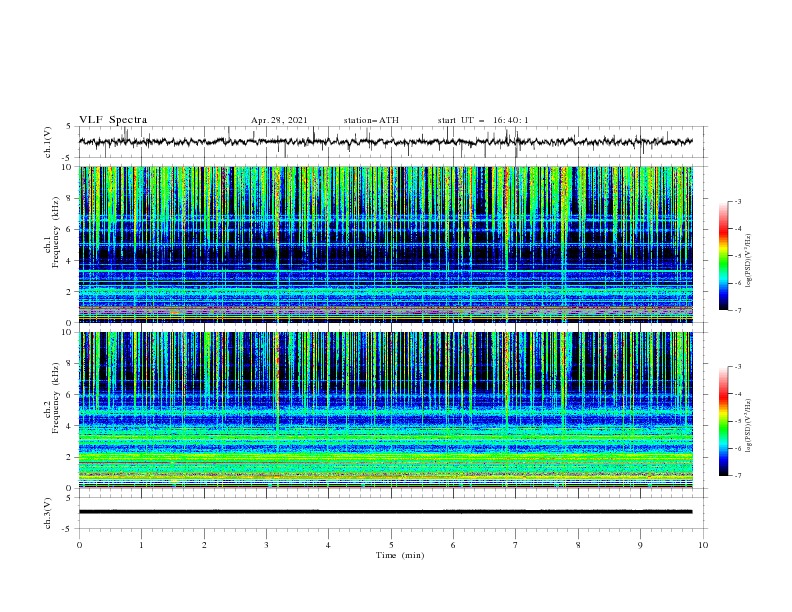Click time axis tick label "5"
Screen dimensions: 792x612
pyautogui.click(x=391, y=545)
